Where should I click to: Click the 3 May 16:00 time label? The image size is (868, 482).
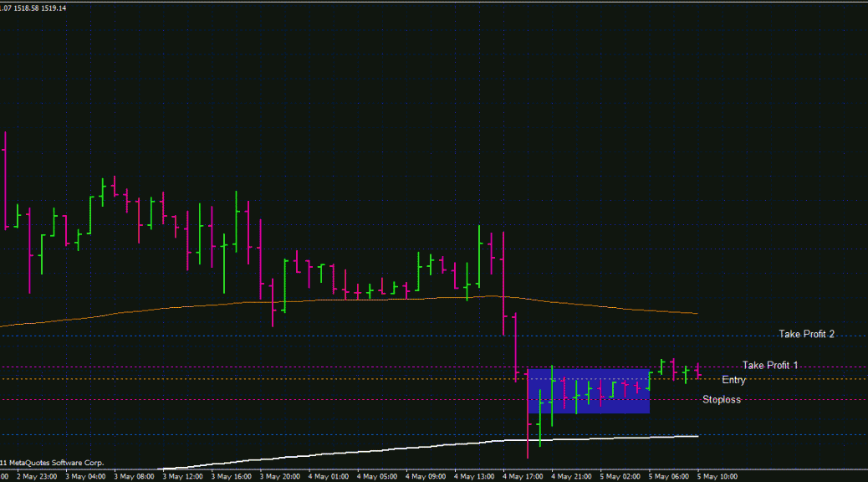[232, 476]
